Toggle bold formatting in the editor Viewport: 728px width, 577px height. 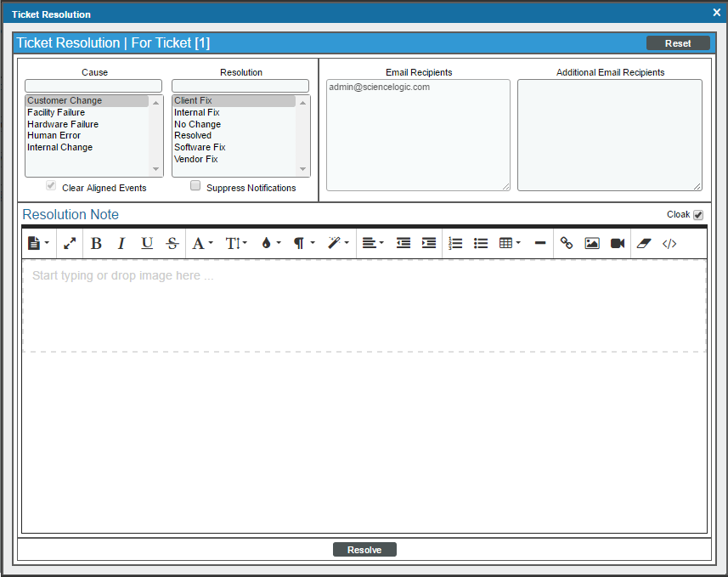(96, 243)
